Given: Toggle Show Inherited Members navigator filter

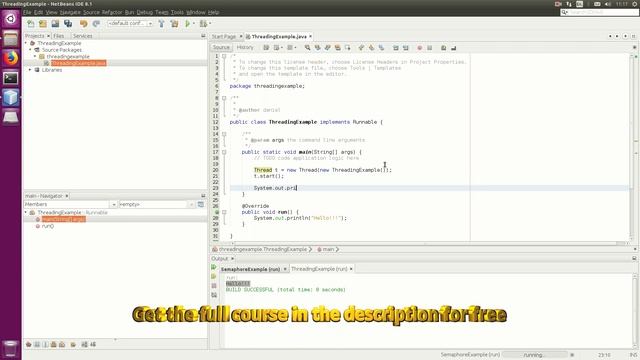Looking at the screenshot, I should click(x=29, y=344).
